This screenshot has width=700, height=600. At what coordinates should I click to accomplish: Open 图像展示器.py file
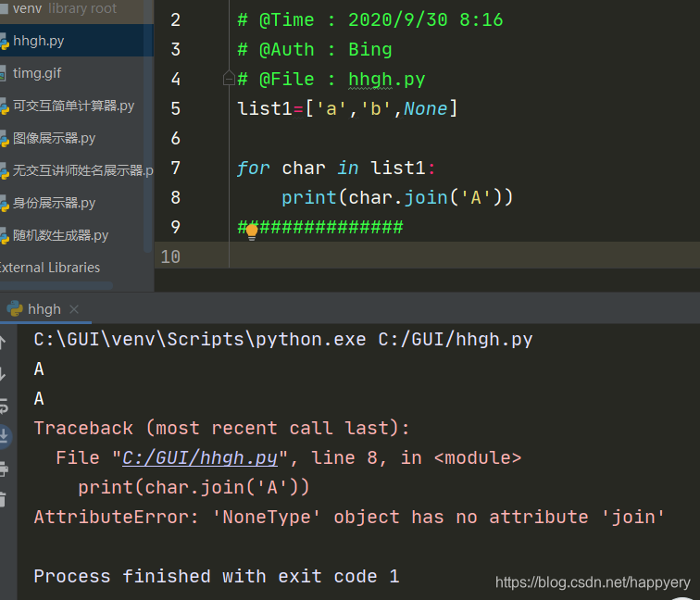point(54,138)
